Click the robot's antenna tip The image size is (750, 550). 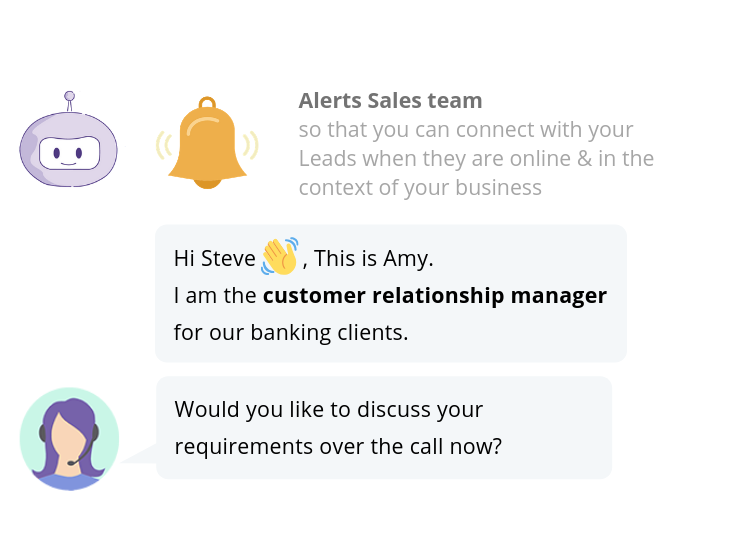(69, 97)
